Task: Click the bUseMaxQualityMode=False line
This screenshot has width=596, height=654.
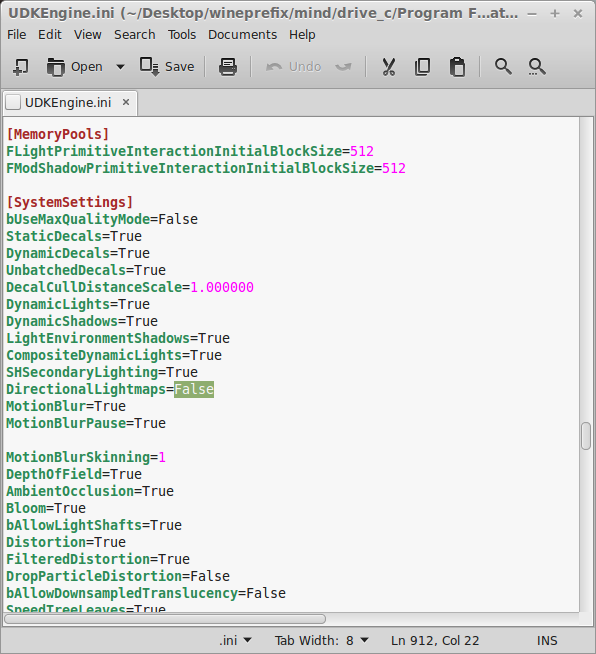Action: pos(102,219)
